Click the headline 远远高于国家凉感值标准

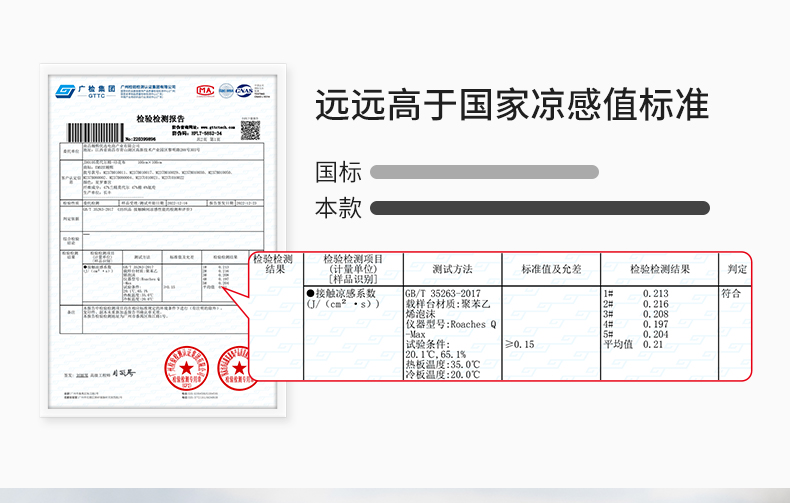point(512,105)
